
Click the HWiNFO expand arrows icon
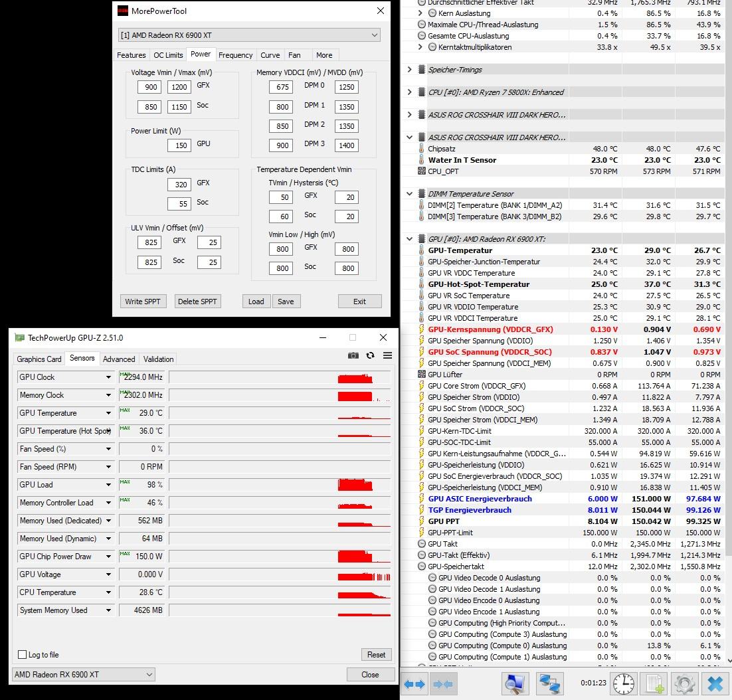(414, 684)
